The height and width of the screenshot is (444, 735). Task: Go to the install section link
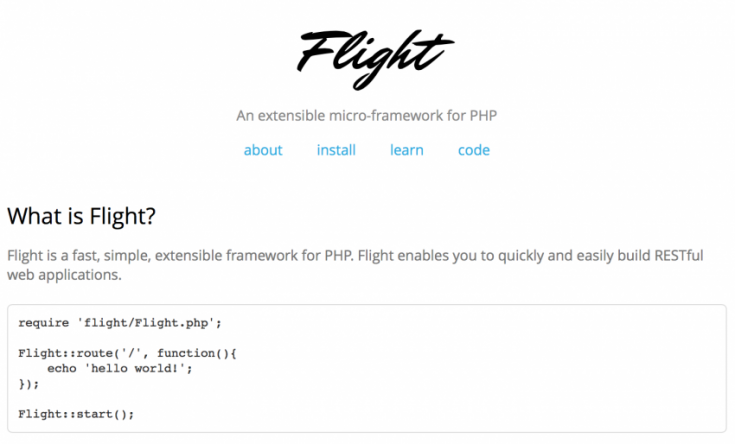pos(336,150)
